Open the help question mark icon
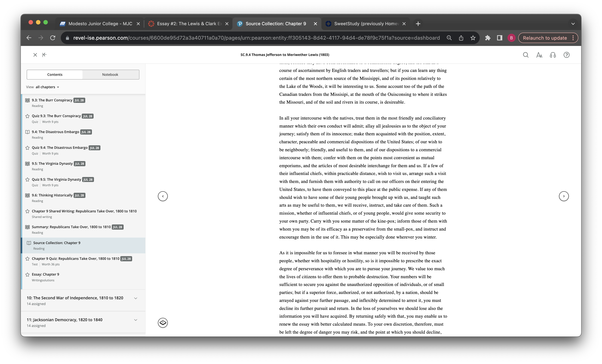Screen dimensions: 602x364 coord(567,55)
